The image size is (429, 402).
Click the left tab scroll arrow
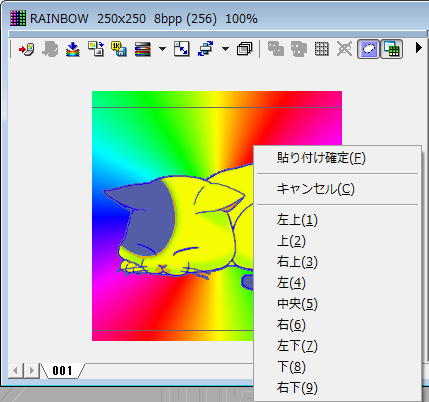[x=15, y=371]
